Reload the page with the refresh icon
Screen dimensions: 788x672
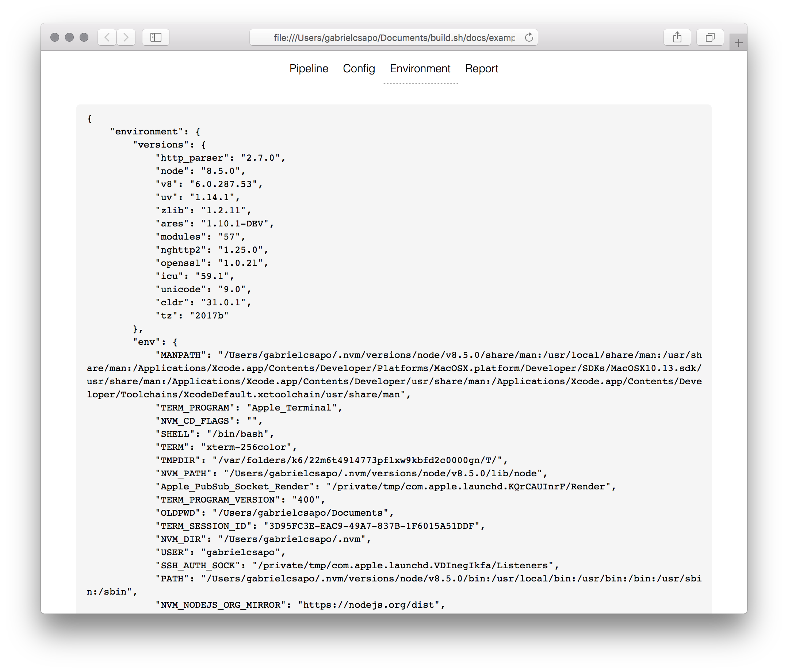pyautogui.click(x=529, y=37)
